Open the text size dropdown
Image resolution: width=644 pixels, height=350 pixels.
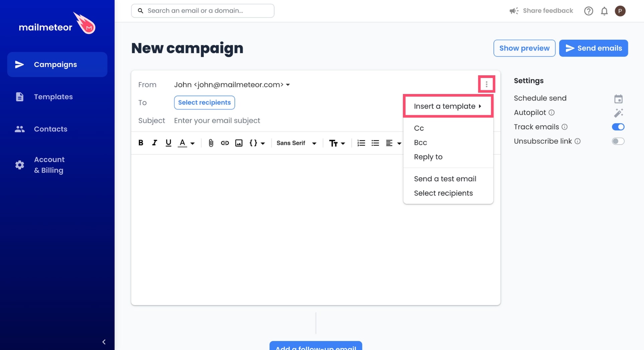click(337, 143)
